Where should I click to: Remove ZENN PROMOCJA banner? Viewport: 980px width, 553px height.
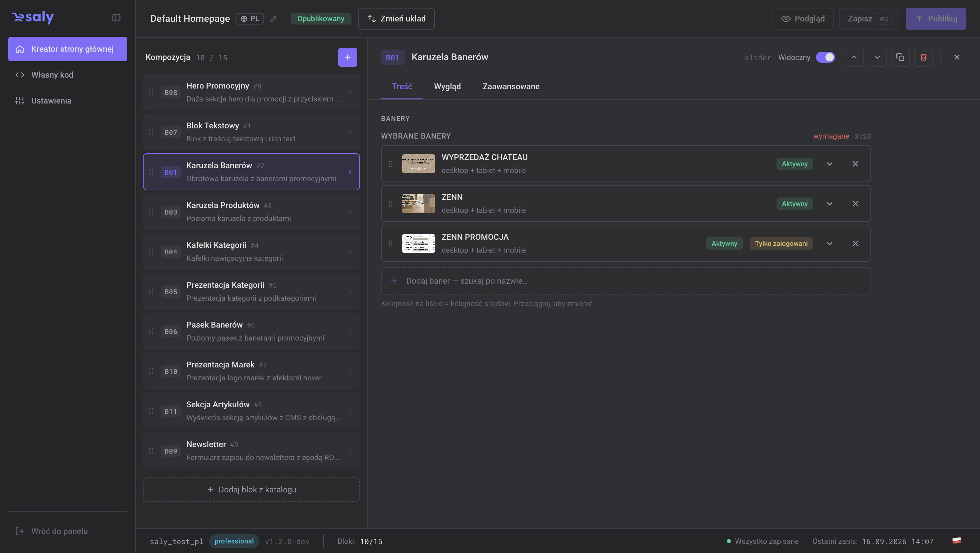[x=855, y=243]
